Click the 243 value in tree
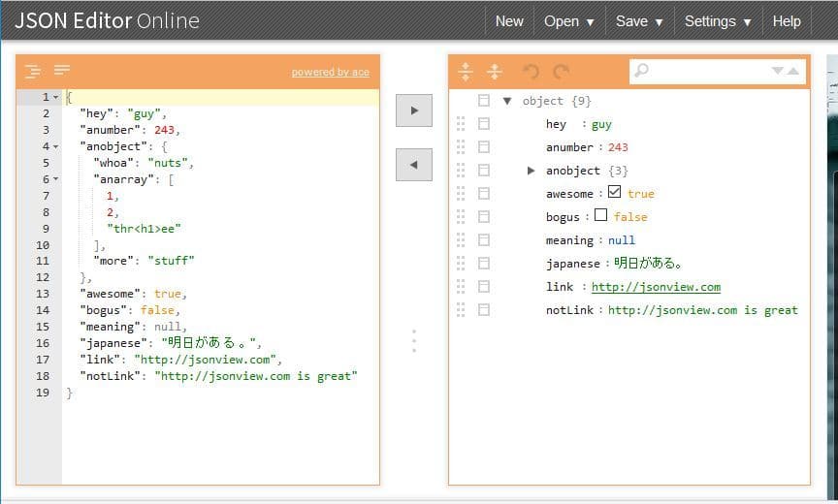 (618, 147)
